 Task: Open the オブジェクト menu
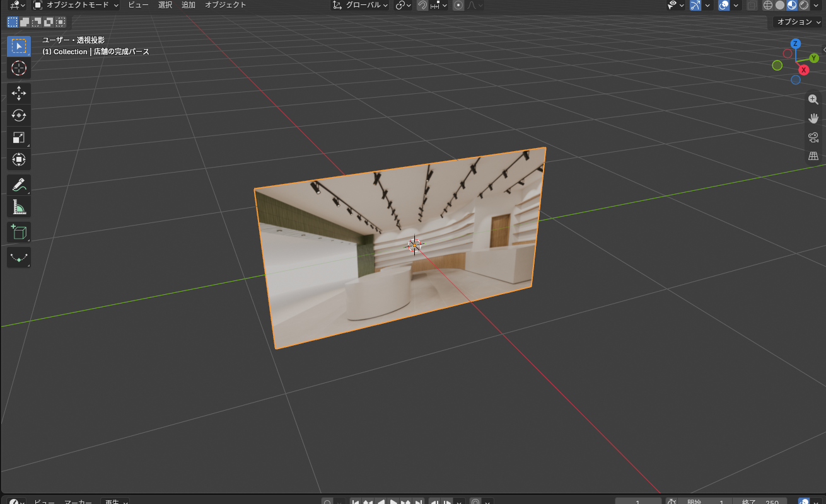[226, 5]
